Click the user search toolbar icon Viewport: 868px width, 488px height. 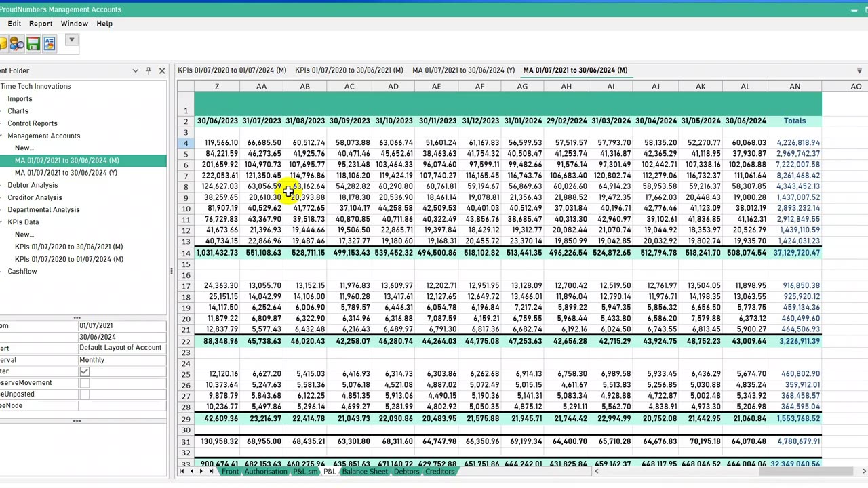17,43
